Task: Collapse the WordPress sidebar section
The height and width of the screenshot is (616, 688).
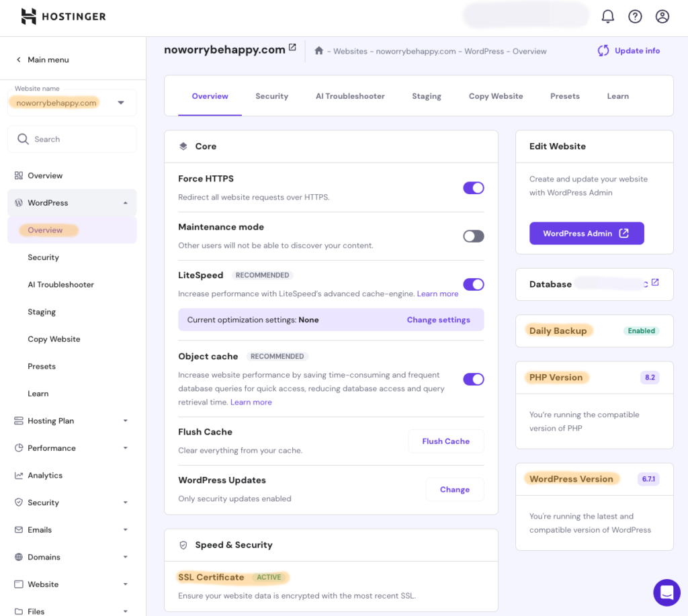Action: (x=126, y=203)
